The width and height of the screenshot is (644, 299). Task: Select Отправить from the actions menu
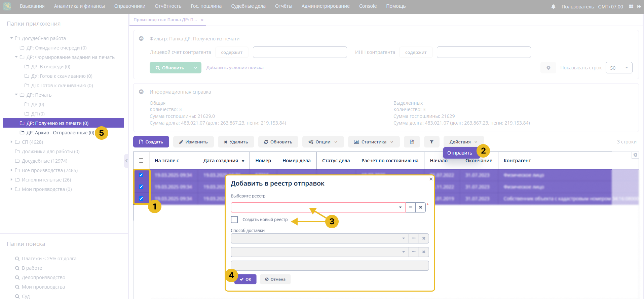[x=459, y=153]
